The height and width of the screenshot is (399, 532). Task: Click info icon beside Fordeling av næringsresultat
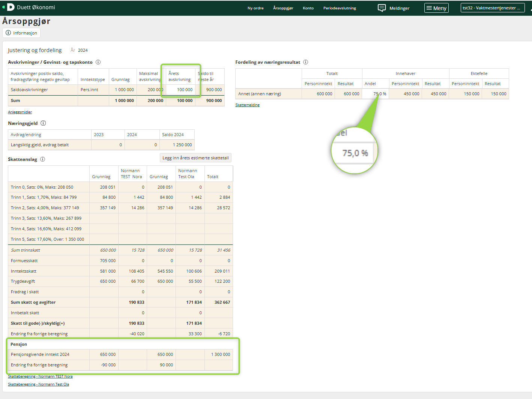(x=305, y=62)
